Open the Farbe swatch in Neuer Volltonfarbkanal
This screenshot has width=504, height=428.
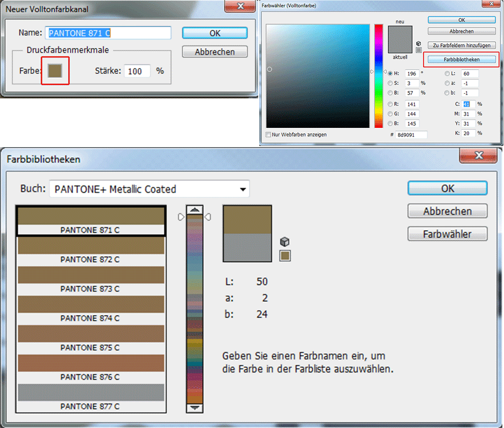click(x=55, y=71)
